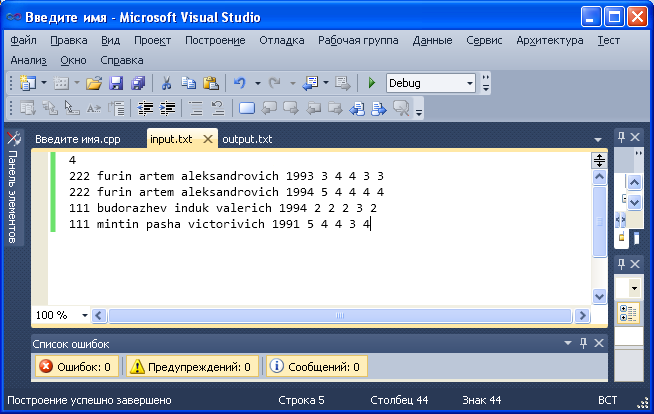654x414 pixels.
Task: Close the input.txt tab
Action: pos(208,139)
